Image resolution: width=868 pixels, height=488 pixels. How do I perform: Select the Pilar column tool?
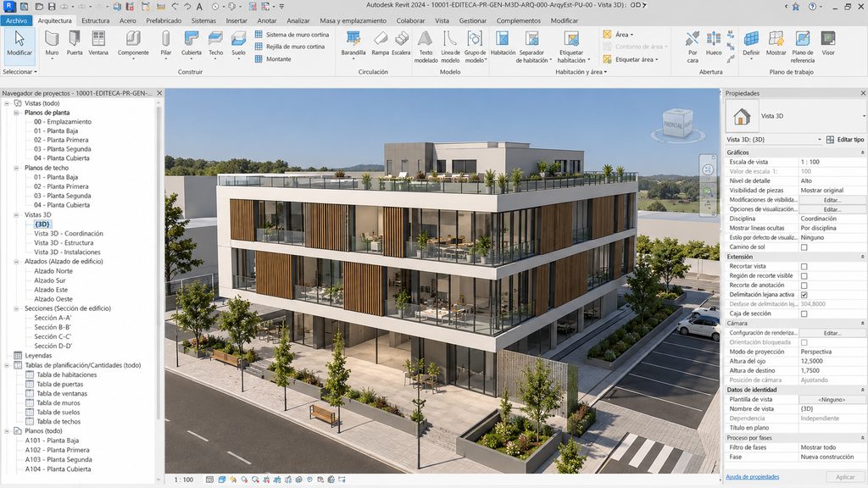pos(165,43)
